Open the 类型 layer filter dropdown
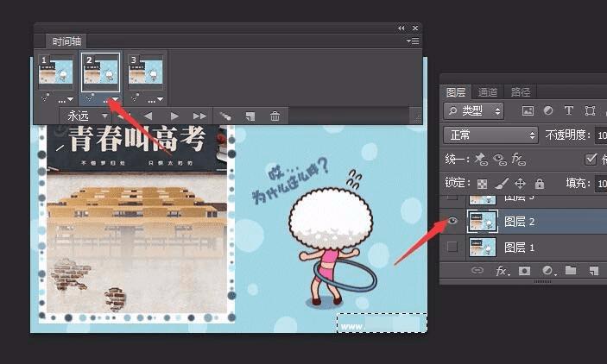This screenshot has height=364, width=607. (x=473, y=111)
